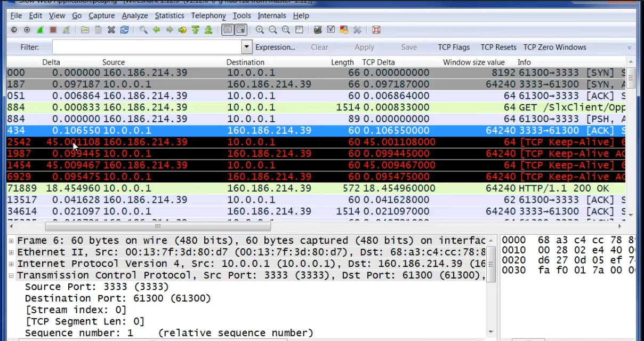Find a packet (magnifier icon)

[x=143, y=30]
